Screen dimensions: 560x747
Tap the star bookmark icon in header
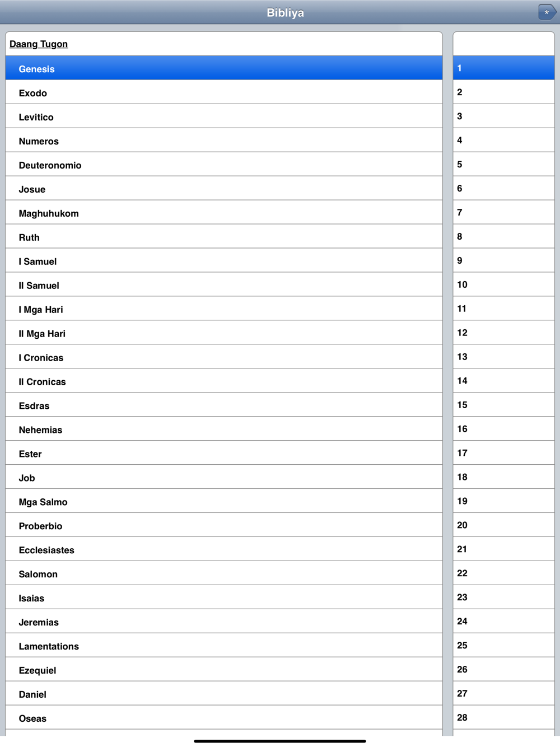pyautogui.click(x=547, y=12)
